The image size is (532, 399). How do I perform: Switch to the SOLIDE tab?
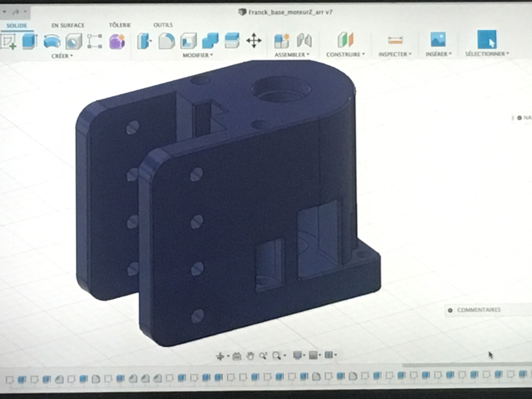17,25
